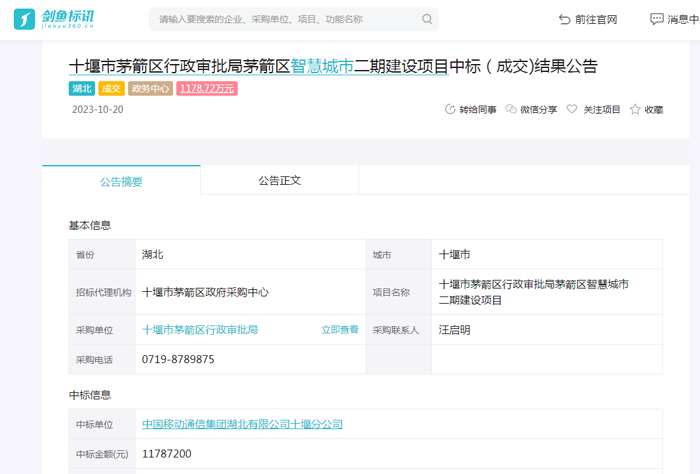Select the 成交 status tag
The height and width of the screenshot is (474, 700).
(111, 88)
